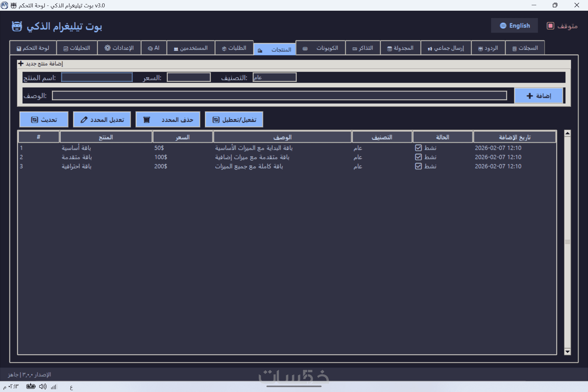This screenshot has height=392, width=588.
Task: Click the اسم المنتج product name field
Action: coord(97,77)
